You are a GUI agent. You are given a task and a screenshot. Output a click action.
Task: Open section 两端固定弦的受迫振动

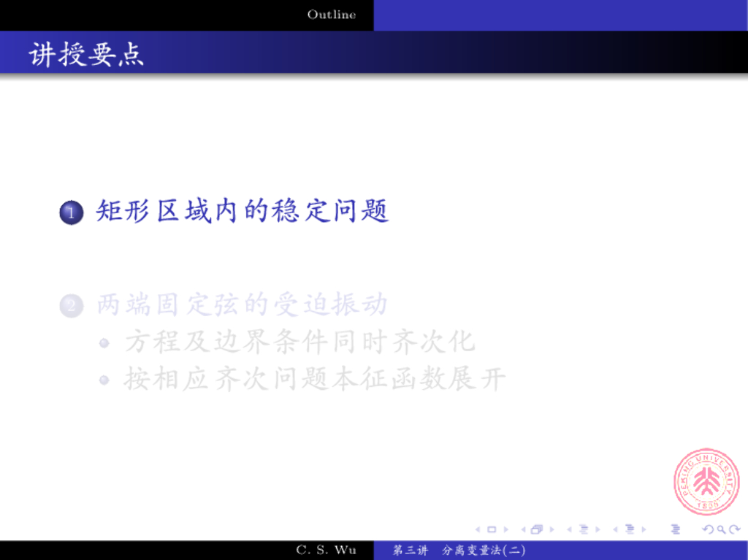pos(243,304)
